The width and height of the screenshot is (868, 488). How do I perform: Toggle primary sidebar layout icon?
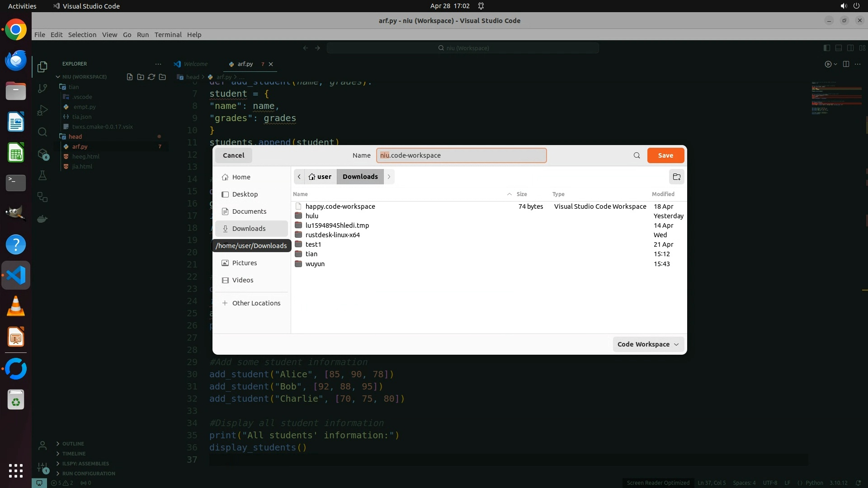coord(827,48)
